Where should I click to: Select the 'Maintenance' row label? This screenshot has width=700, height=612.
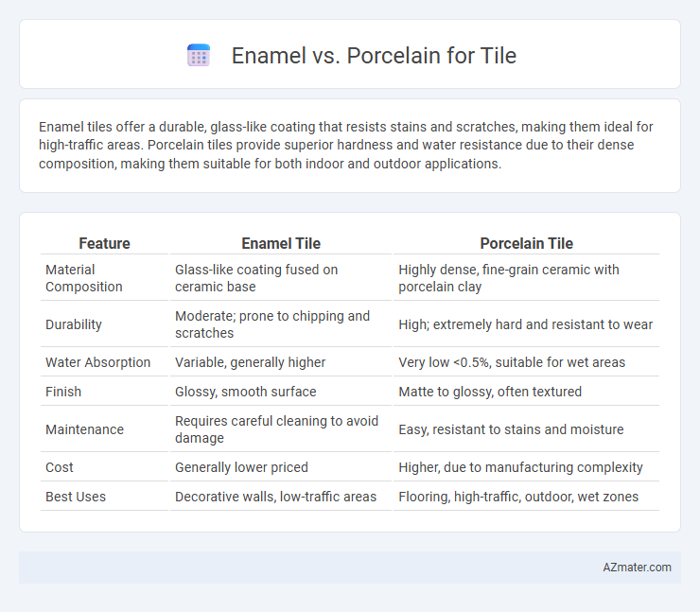[x=85, y=429]
